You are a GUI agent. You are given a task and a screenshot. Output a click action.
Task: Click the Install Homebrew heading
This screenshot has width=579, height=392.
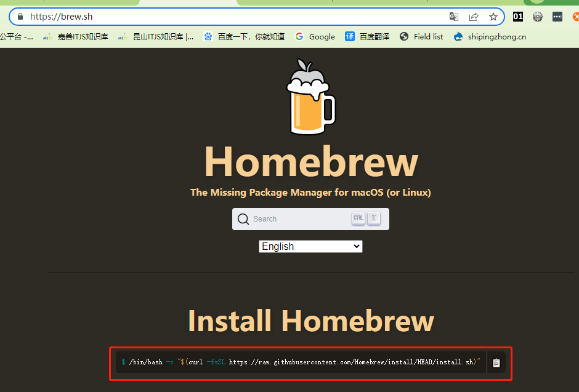(x=311, y=321)
